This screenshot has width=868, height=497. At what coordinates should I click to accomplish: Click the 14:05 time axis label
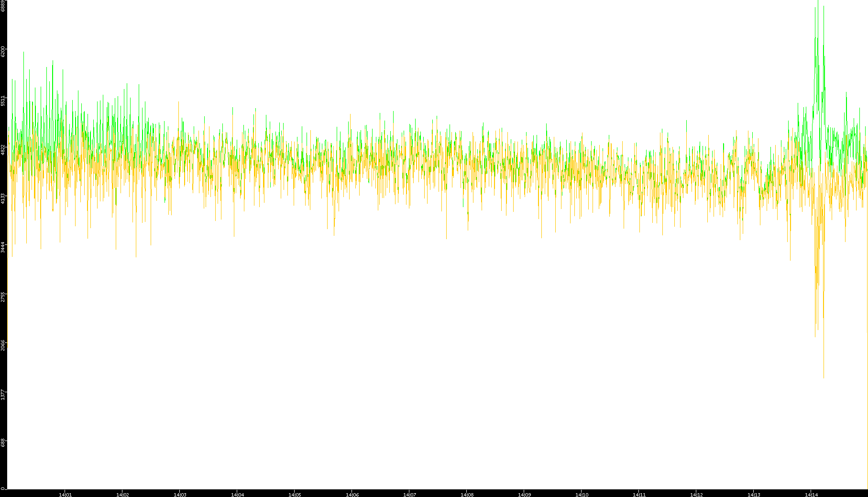coord(295,495)
